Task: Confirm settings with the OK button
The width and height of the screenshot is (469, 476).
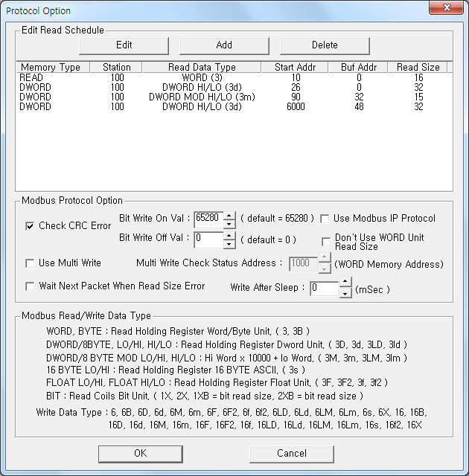Action: [x=141, y=454]
